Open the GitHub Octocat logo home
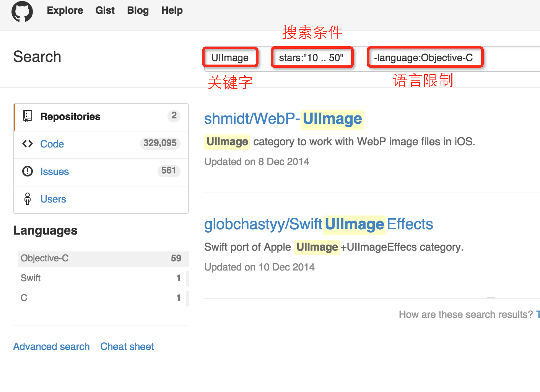 pos(22,11)
